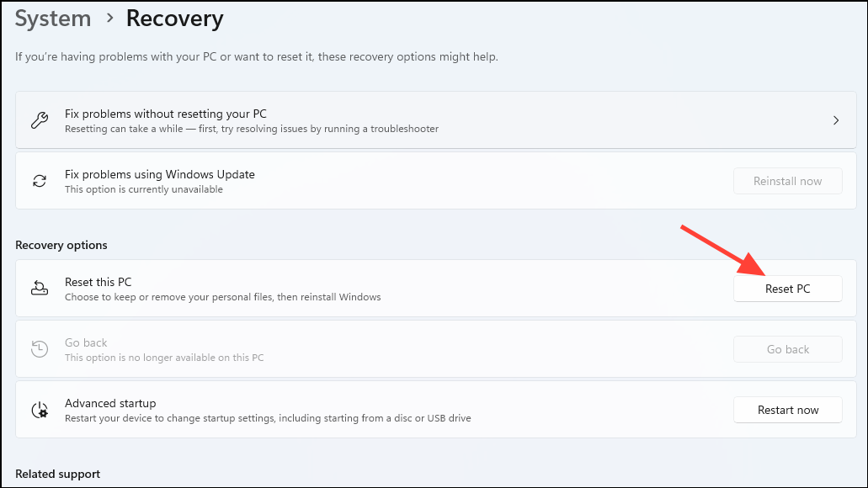Click the Restart now button
The image size is (868, 488).
788,410
